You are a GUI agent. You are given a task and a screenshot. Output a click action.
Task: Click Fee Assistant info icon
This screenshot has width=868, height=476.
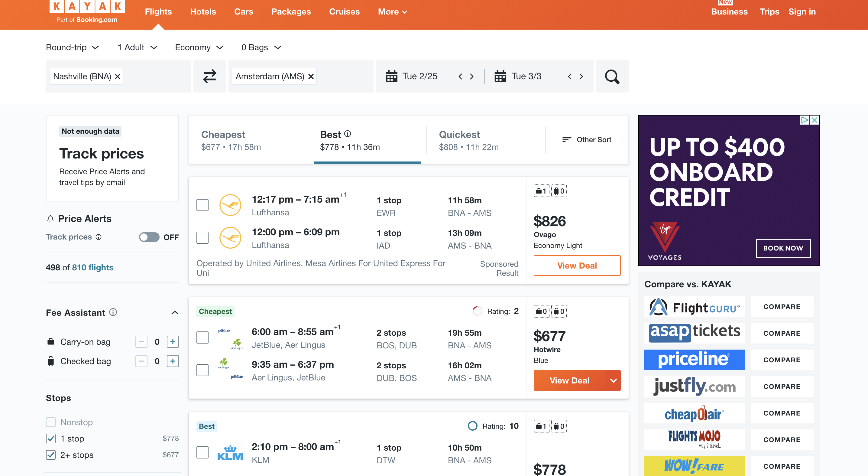113,312
